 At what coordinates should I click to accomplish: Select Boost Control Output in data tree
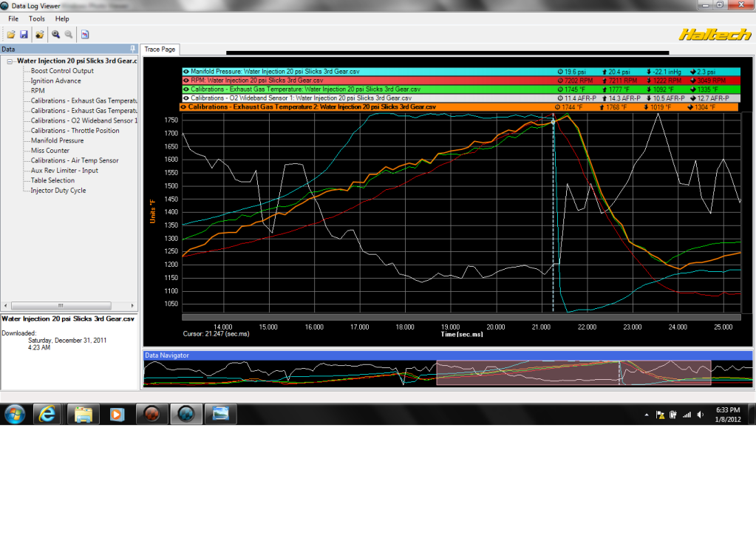(x=62, y=71)
